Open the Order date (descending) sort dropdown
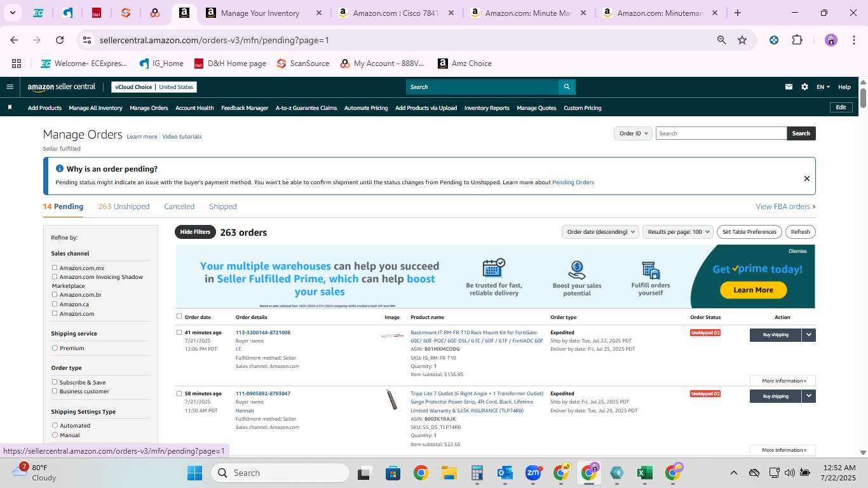Image resolution: width=868 pixels, height=488 pixels. 600,232
